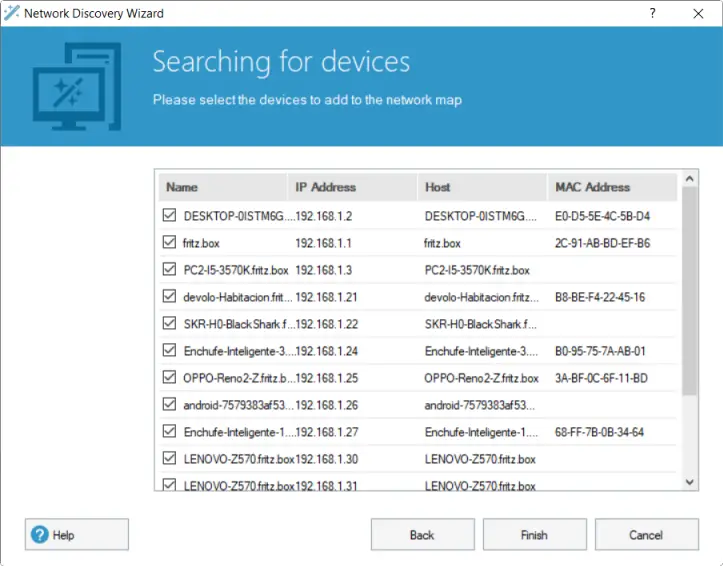
Task: Click the scroll up arrow of device list
Action: 690,180
